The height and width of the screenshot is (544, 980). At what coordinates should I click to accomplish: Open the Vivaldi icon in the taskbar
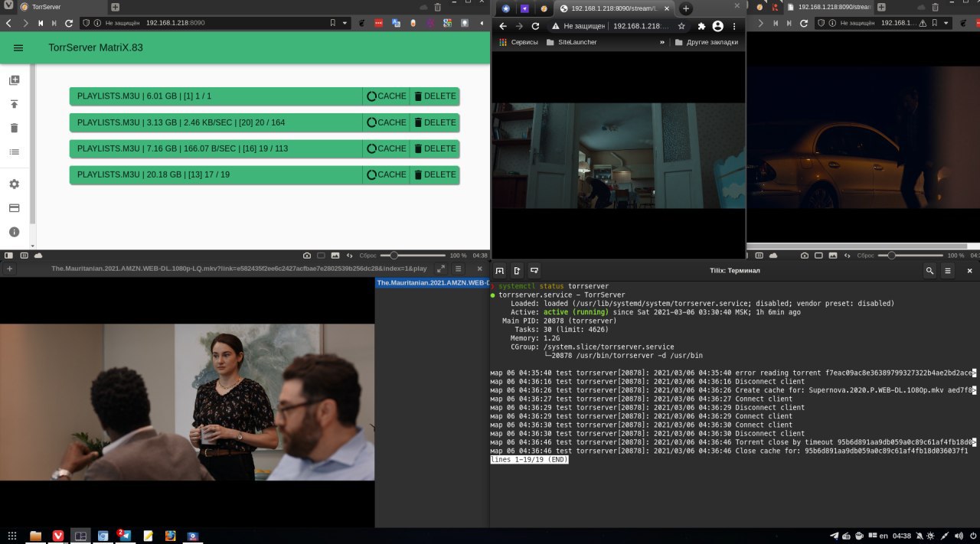pyautogui.click(x=58, y=536)
